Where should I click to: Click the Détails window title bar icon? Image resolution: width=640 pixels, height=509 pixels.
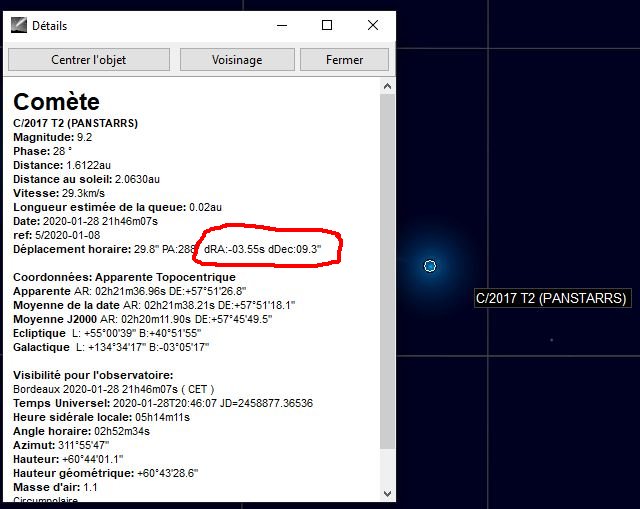pyautogui.click(x=18, y=26)
